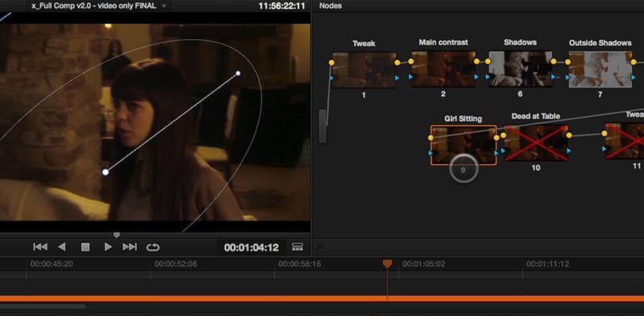
Task: Expand panel with double-chevron below Nodes
Action: click(x=319, y=247)
